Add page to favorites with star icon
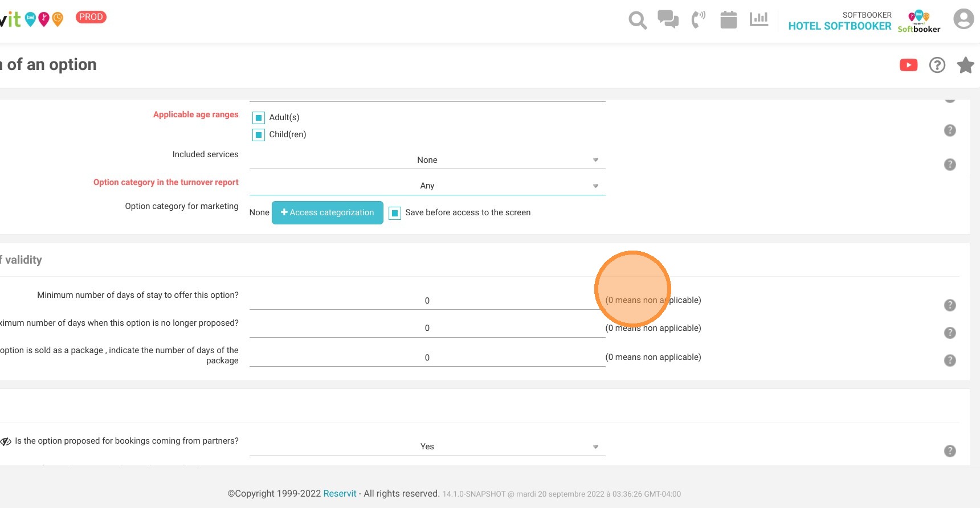980x508 pixels. 965,65
